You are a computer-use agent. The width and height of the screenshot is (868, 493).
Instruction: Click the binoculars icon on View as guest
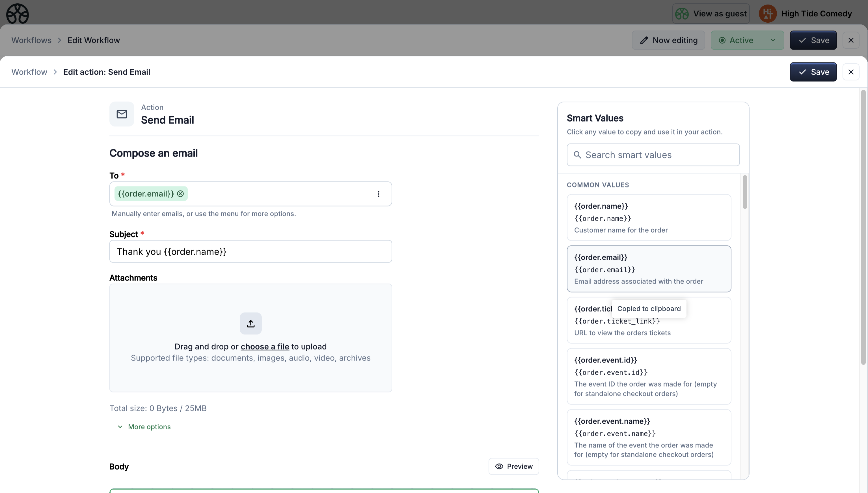coord(682,13)
